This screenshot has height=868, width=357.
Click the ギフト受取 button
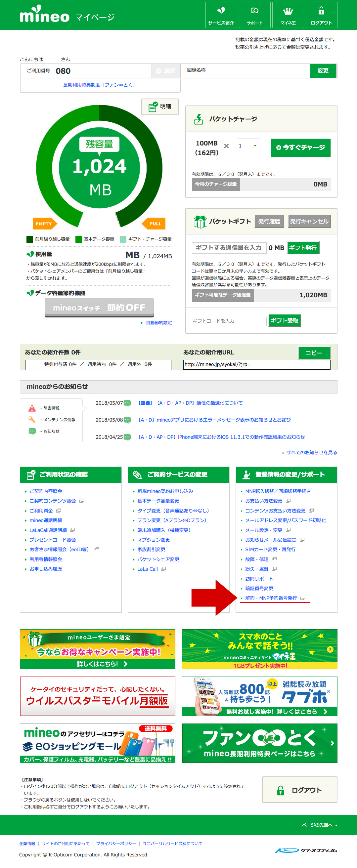[x=285, y=320]
